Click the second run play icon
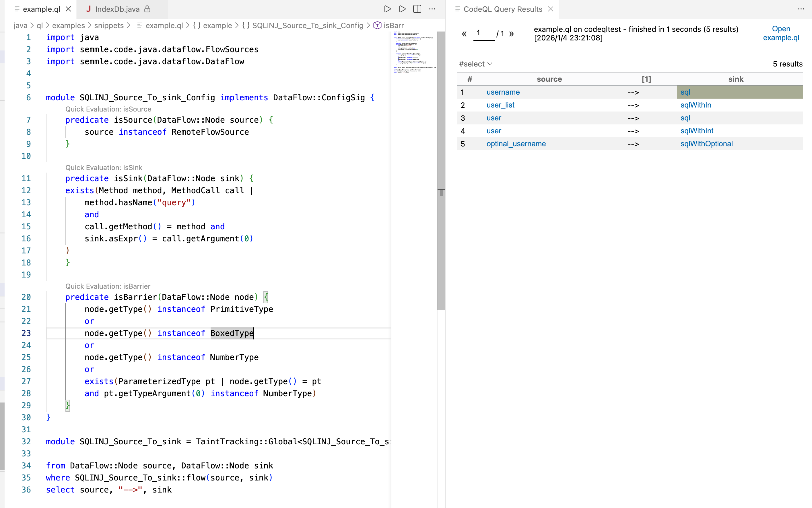812x508 pixels. [402, 9]
